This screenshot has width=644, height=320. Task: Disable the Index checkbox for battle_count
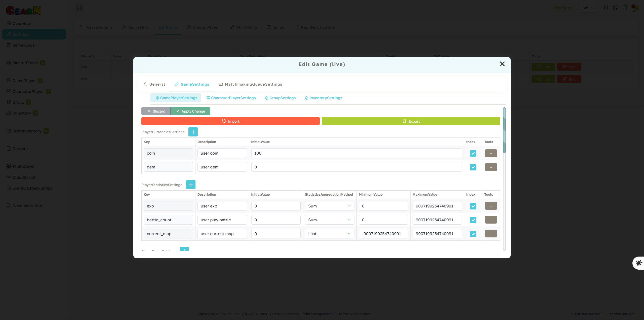point(473,220)
